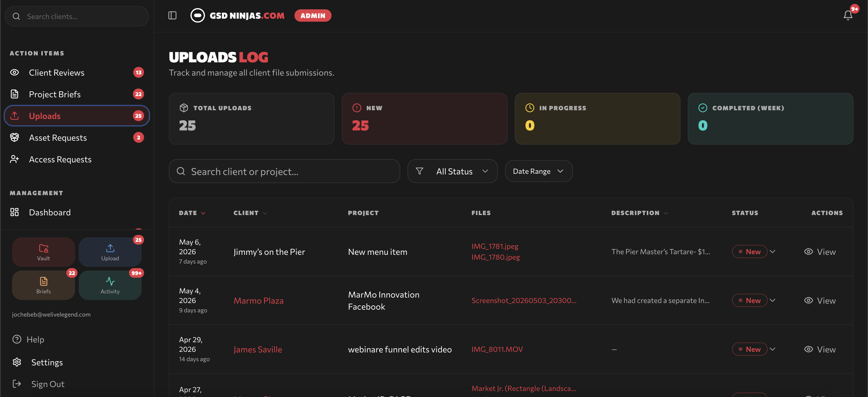Go to Access Requests in sidebar
The image size is (868, 397).
tap(77, 159)
